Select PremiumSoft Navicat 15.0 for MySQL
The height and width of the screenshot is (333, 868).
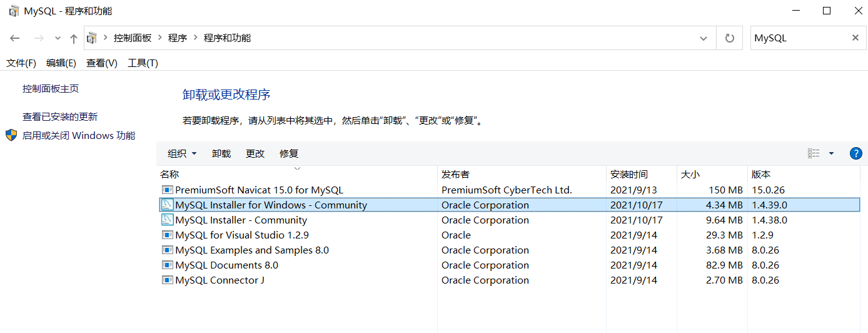260,190
